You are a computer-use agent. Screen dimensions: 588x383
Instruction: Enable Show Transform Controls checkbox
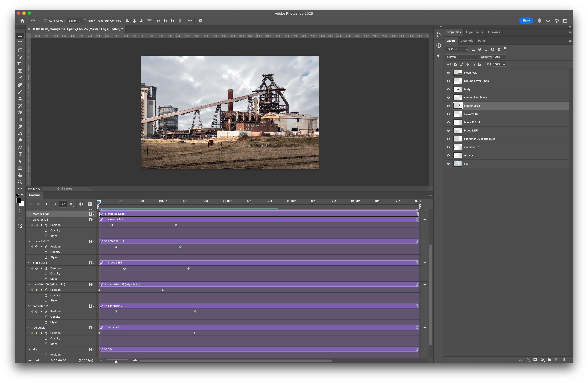click(85, 21)
